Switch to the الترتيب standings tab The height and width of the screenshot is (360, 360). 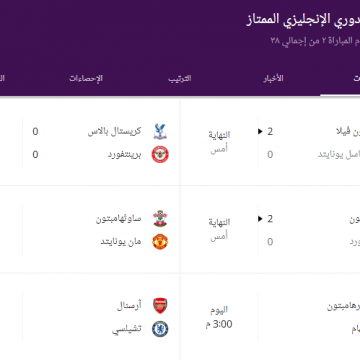coord(180,79)
